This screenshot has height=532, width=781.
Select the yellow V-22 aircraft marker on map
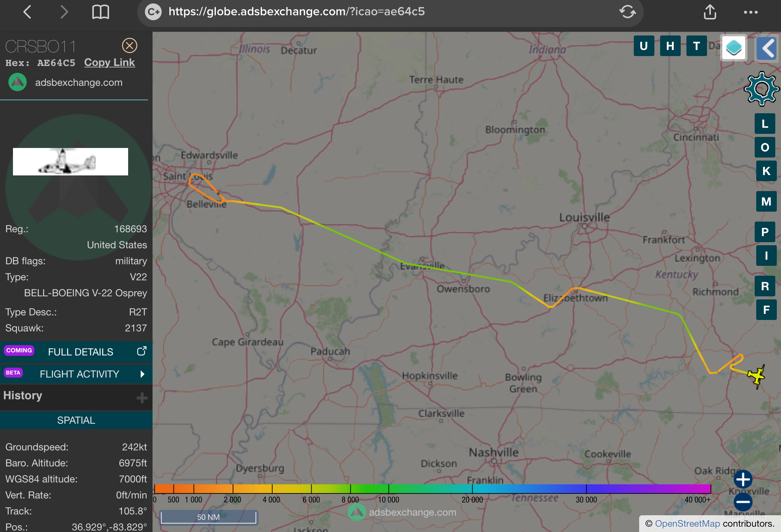(757, 376)
